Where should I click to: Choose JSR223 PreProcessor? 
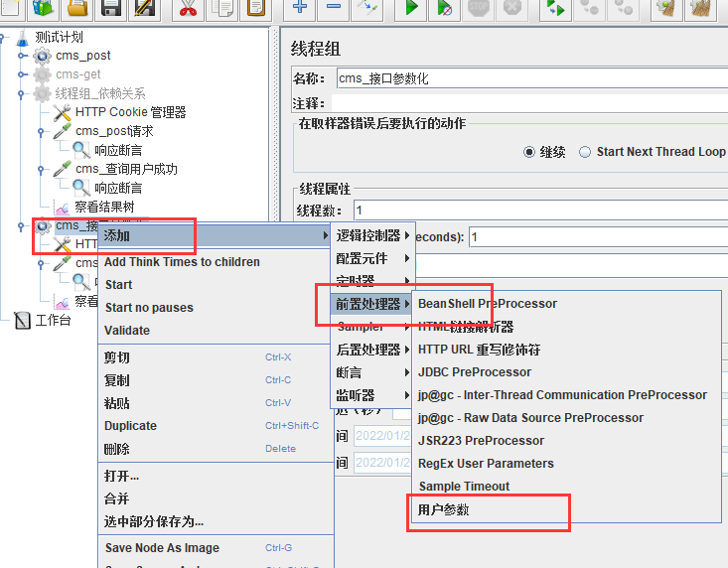click(566, 441)
